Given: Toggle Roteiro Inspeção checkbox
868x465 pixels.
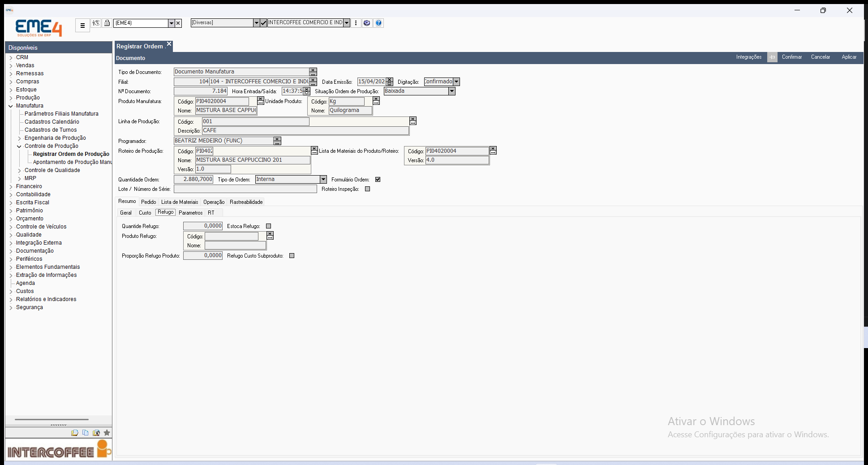Looking at the screenshot, I should (368, 189).
